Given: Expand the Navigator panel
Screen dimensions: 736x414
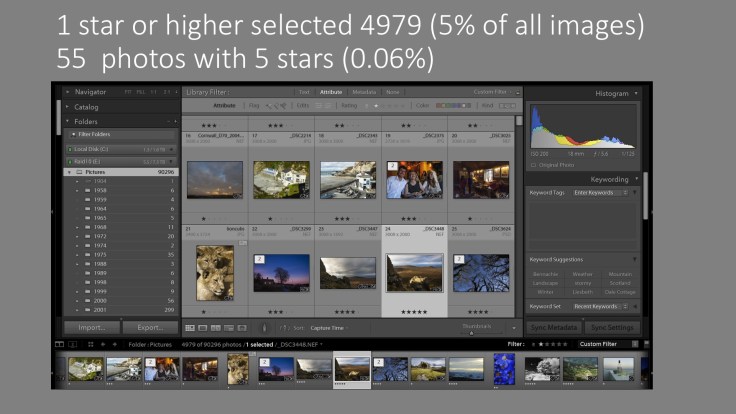Looking at the screenshot, I should coord(68,92).
